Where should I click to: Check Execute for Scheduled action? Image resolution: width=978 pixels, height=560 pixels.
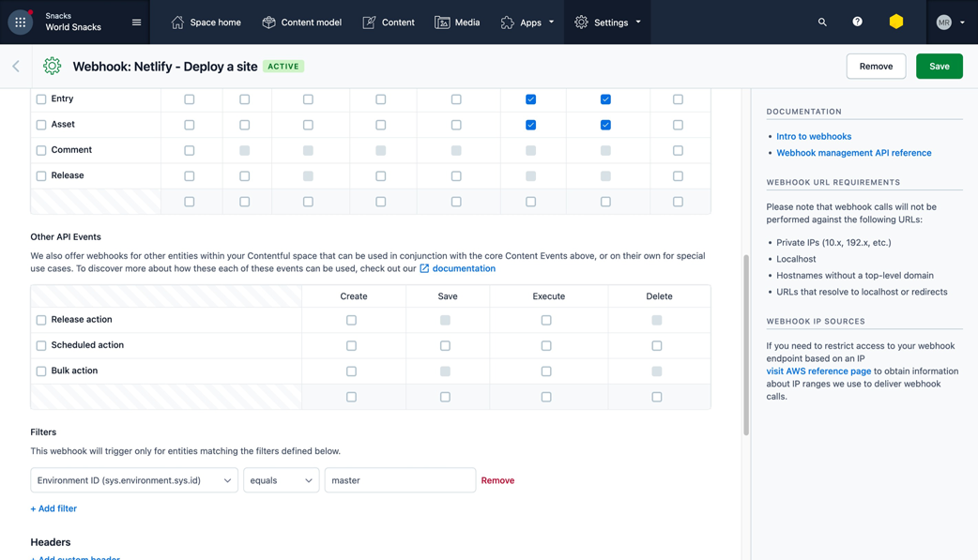coord(546,345)
